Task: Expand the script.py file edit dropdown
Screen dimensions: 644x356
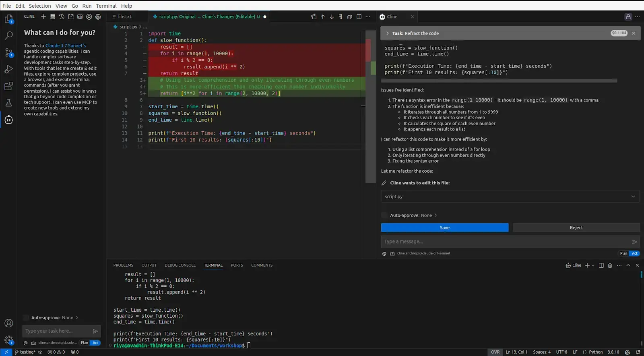Action: coord(633,197)
